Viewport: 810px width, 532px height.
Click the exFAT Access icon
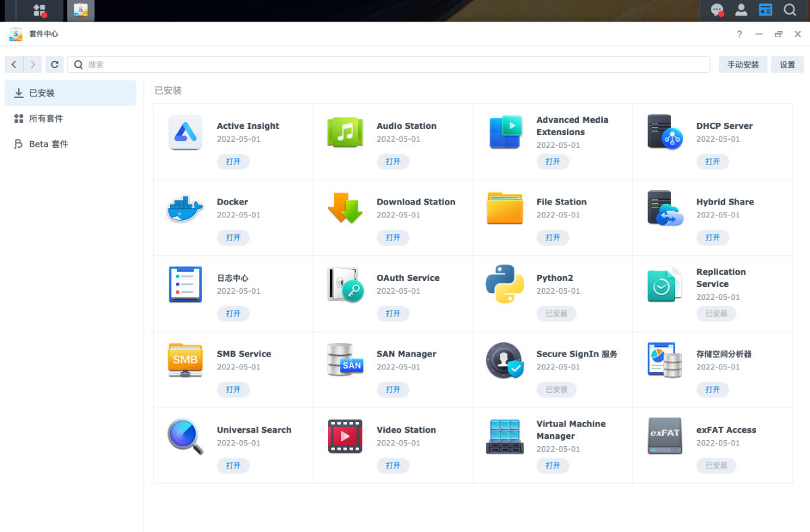[665, 436]
